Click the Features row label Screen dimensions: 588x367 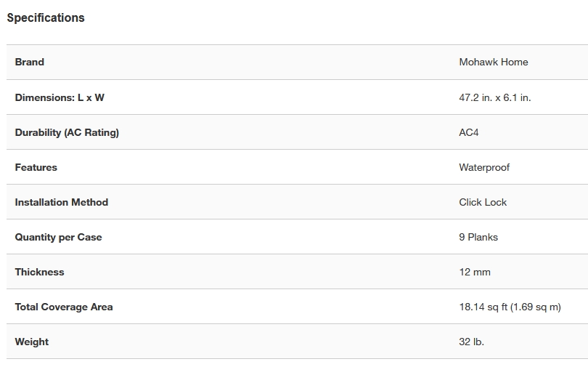click(36, 167)
